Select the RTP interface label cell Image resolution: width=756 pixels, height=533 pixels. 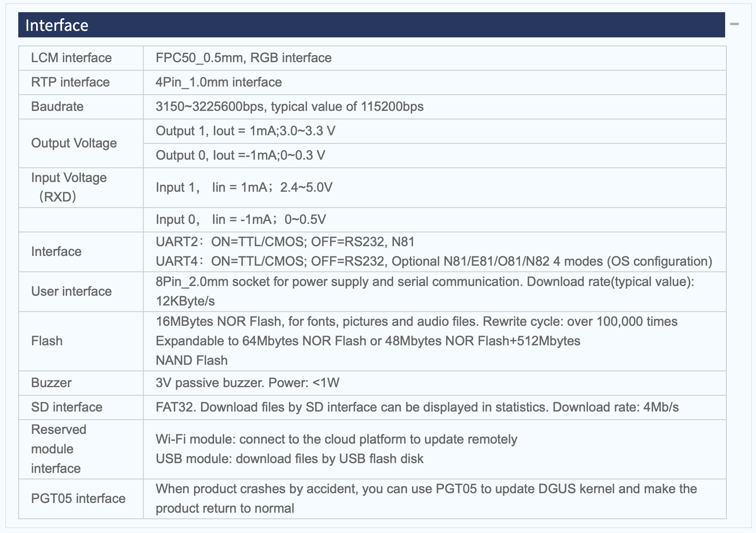click(x=81, y=82)
